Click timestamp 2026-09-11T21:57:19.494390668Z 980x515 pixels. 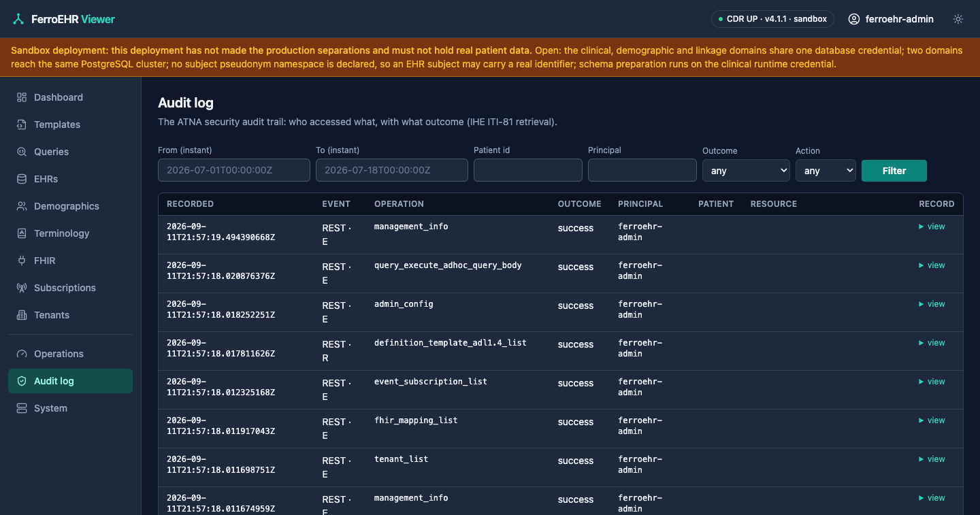(x=220, y=232)
